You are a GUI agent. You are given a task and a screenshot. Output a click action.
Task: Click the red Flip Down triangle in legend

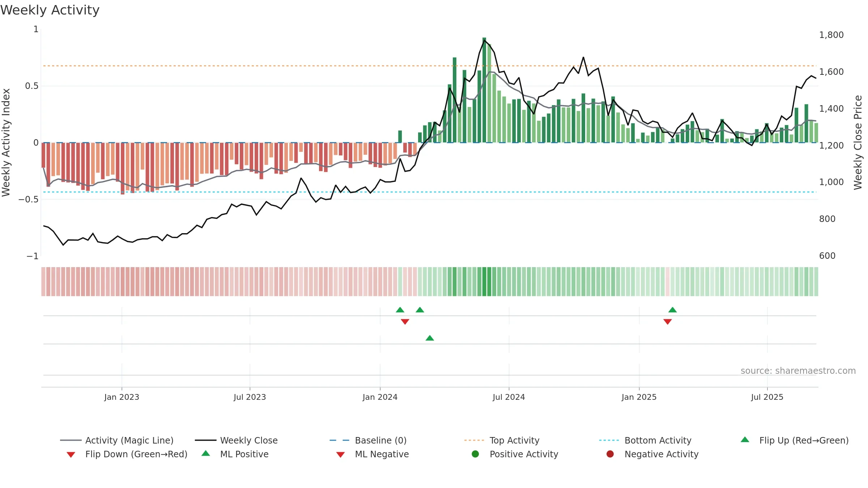pos(71,455)
